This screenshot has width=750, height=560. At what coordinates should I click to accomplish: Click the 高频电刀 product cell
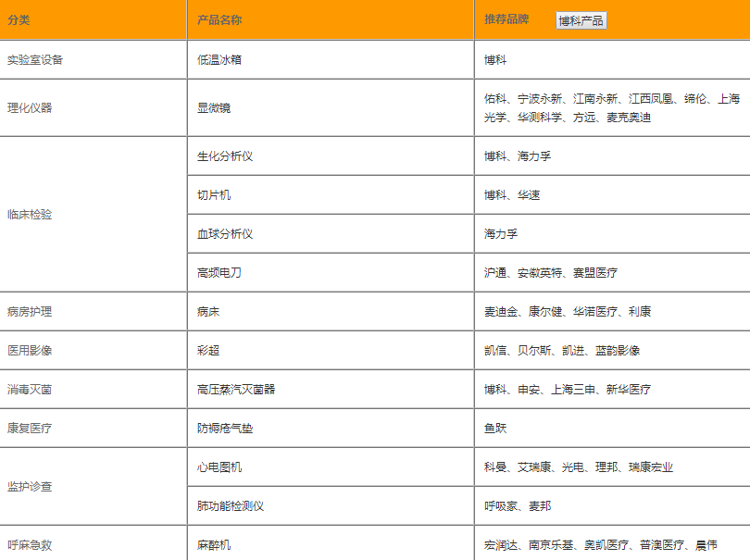point(331,272)
